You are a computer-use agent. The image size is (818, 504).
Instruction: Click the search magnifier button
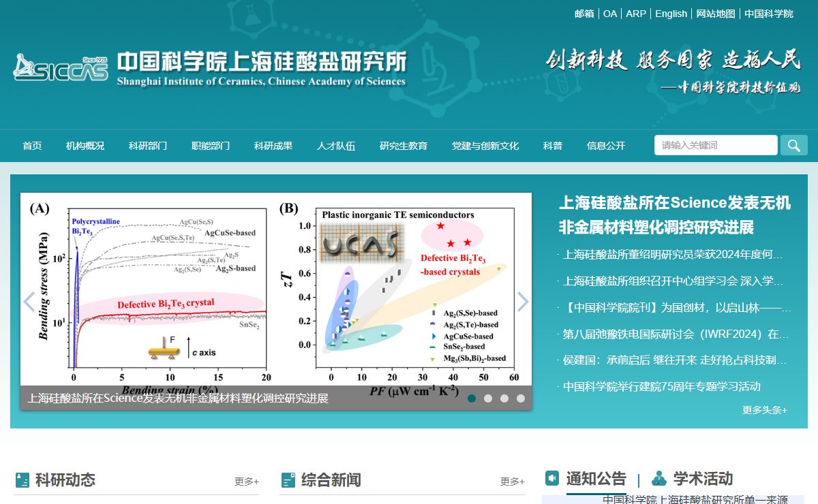793,145
